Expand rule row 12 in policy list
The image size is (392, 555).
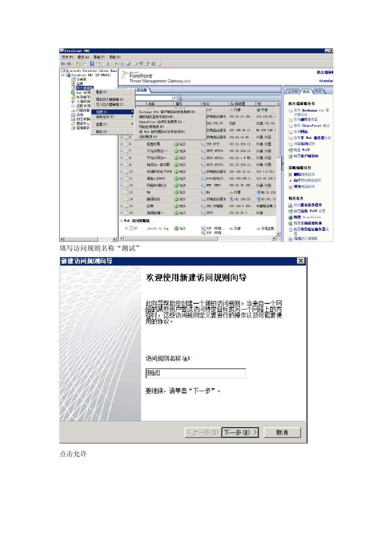121,185
